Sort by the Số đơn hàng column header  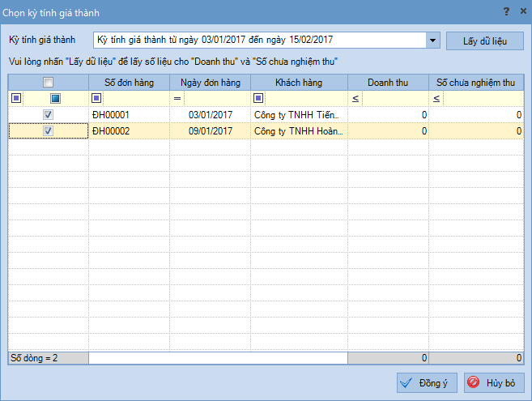pyautogui.click(x=129, y=82)
